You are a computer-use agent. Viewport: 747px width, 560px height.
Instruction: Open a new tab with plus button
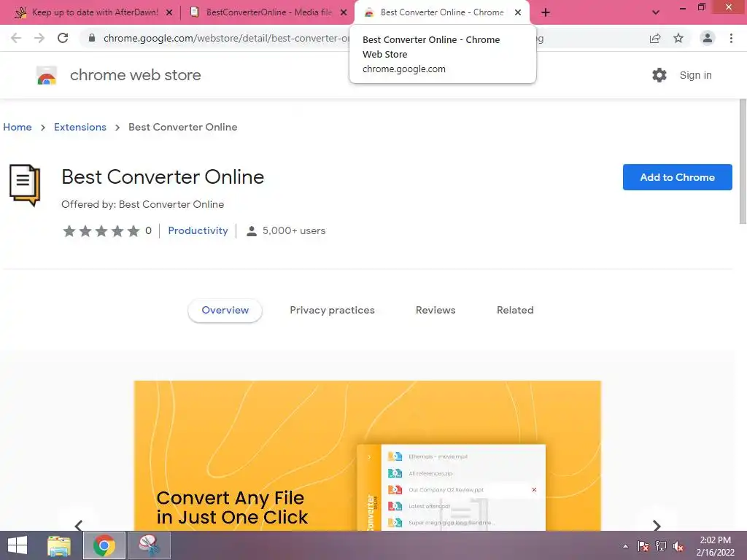(546, 12)
